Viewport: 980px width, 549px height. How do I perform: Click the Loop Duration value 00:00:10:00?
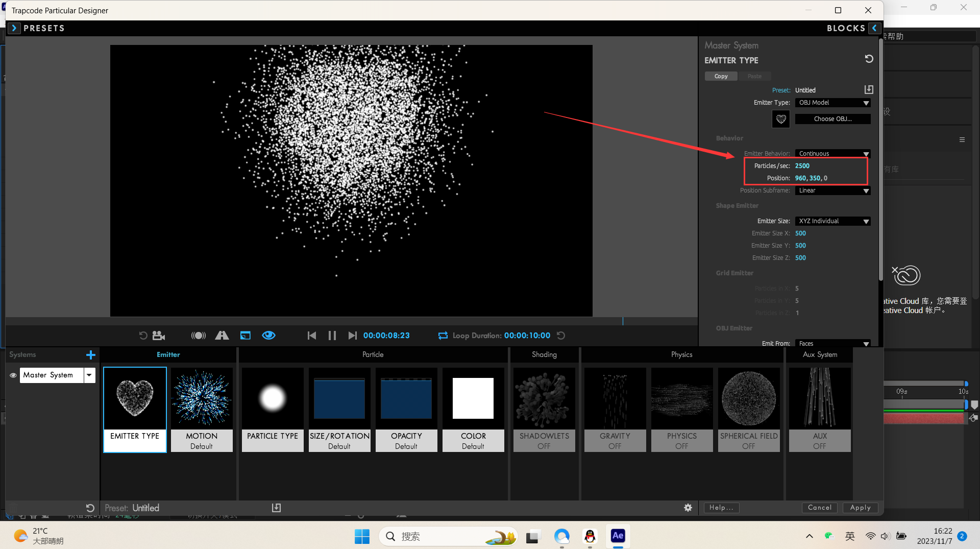(x=527, y=336)
